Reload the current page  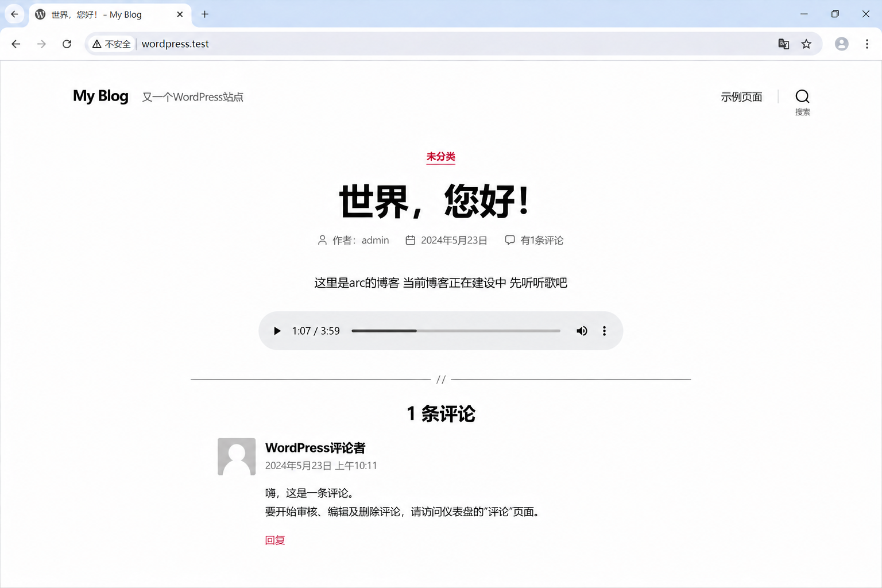pos(67,44)
